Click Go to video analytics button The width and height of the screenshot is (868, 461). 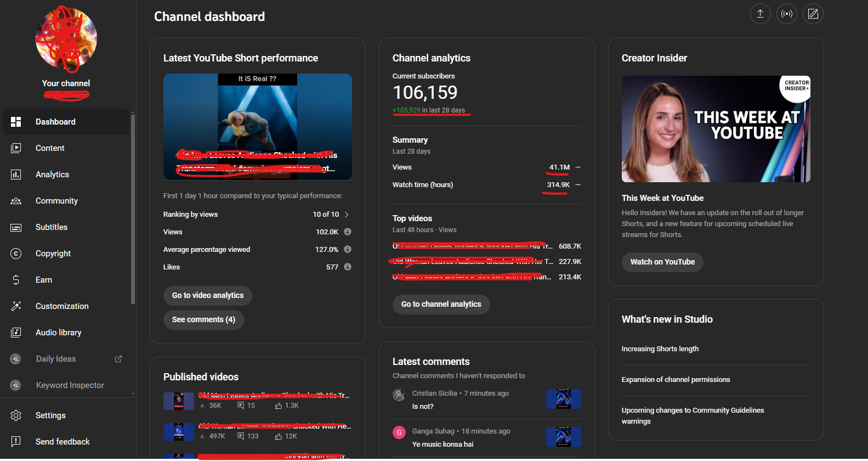(208, 295)
